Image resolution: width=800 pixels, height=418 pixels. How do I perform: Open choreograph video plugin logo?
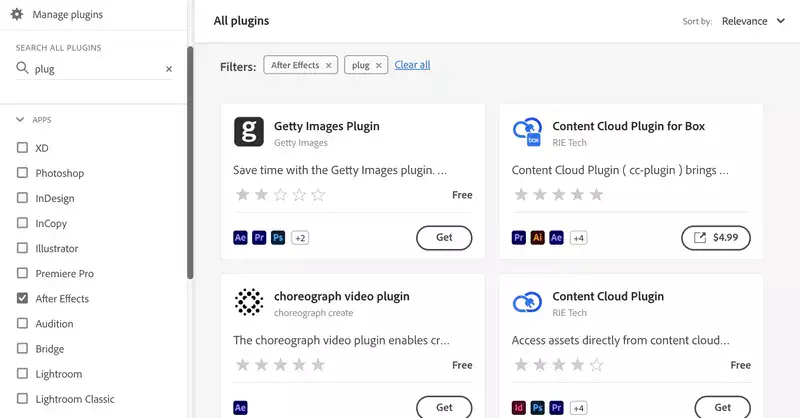tap(249, 302)
